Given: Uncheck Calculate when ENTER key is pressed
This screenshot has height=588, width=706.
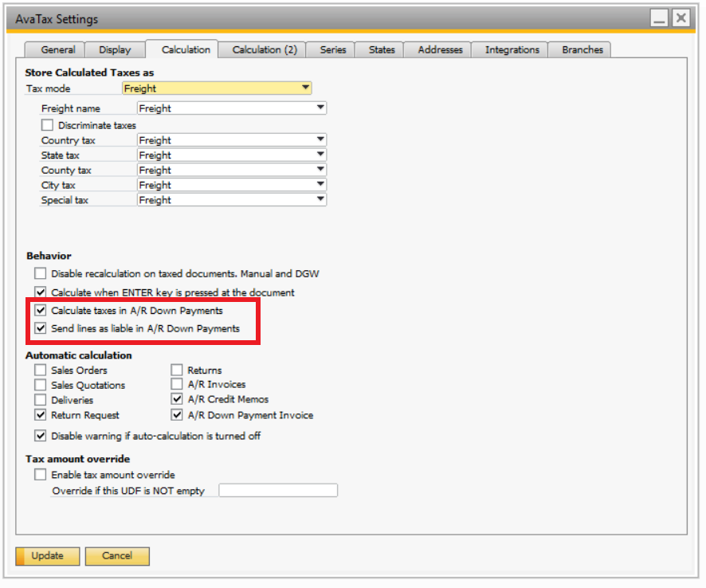Looking at the screenshot, I should 41,292.
